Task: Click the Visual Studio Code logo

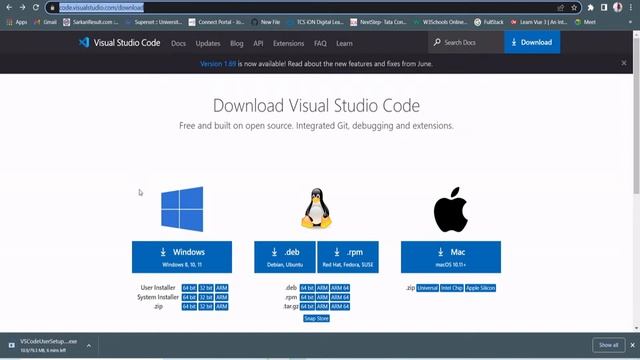Action: [x=119, y=42]
